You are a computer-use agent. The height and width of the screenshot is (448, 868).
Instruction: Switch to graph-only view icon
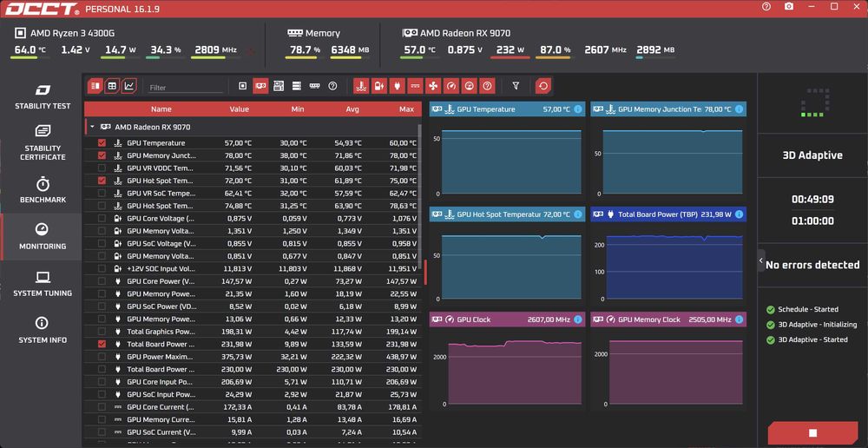coord(129,87)
